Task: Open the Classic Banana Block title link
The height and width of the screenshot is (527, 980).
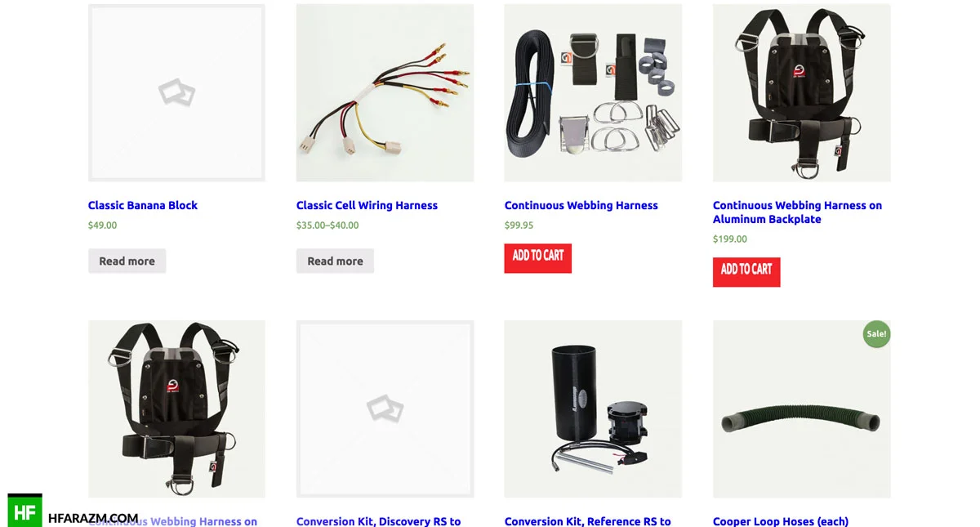Action: pyautogui.click(x=143, y=205)
